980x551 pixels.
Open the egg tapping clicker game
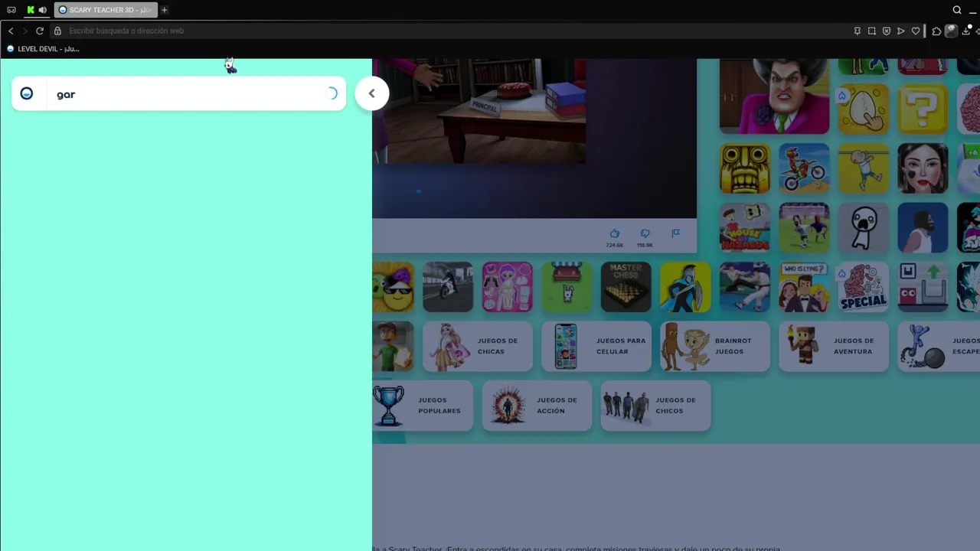point(863,109)
